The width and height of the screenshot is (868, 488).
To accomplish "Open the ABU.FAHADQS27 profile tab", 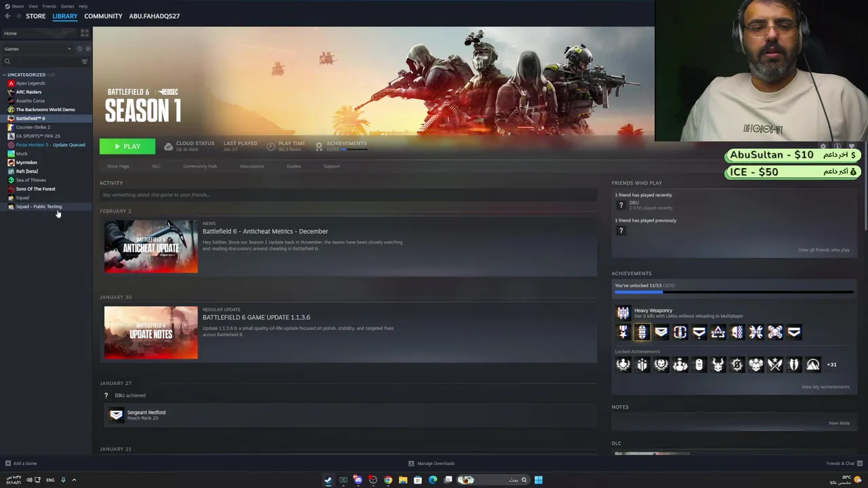I will tap(154, 16).
